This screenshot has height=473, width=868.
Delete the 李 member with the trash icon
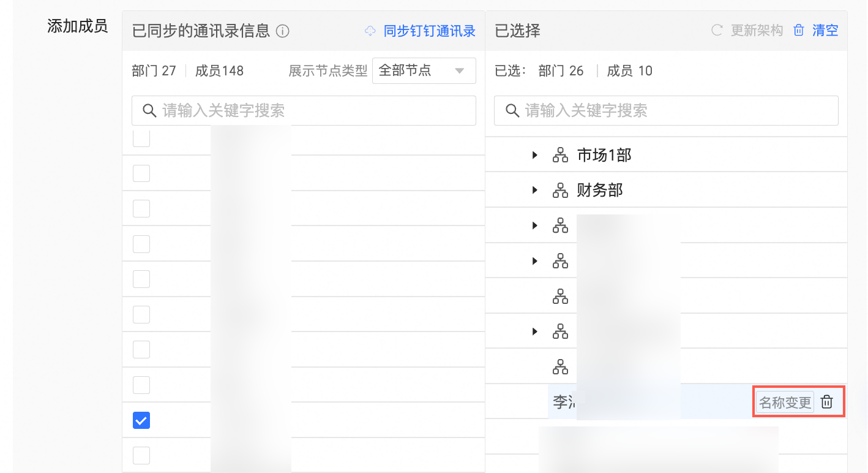827,402
